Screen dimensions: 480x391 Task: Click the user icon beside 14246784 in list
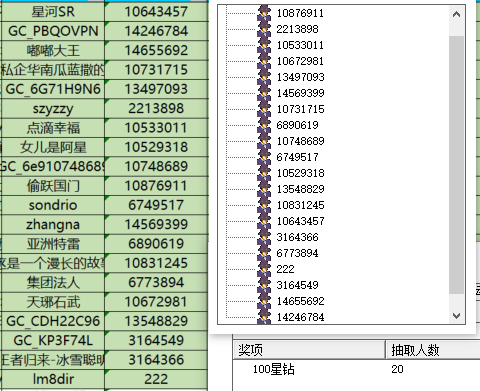(264, 316)
